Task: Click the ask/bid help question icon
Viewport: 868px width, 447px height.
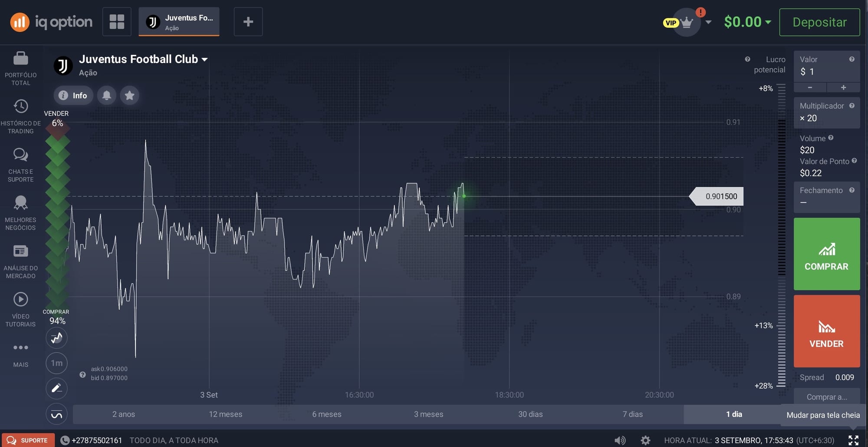Action: click(82, 374)
